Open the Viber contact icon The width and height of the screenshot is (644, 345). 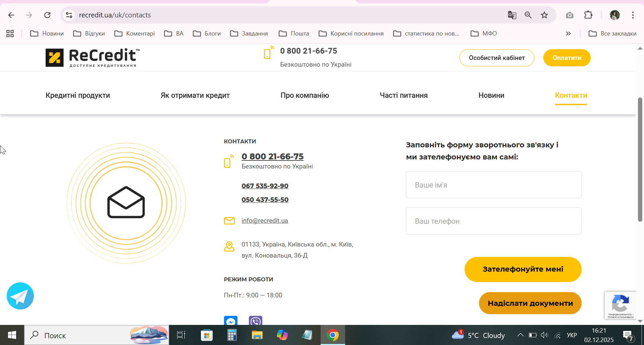[256, 321]
